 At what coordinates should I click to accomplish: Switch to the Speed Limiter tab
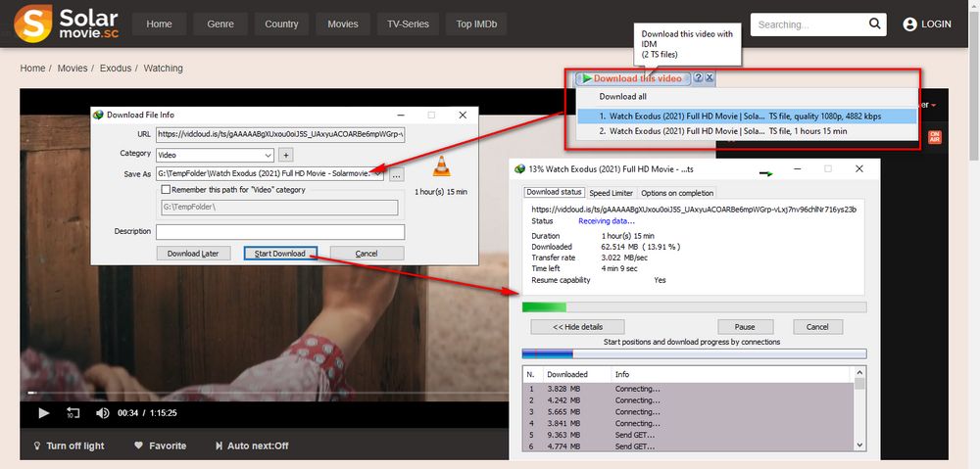(612, 193)
